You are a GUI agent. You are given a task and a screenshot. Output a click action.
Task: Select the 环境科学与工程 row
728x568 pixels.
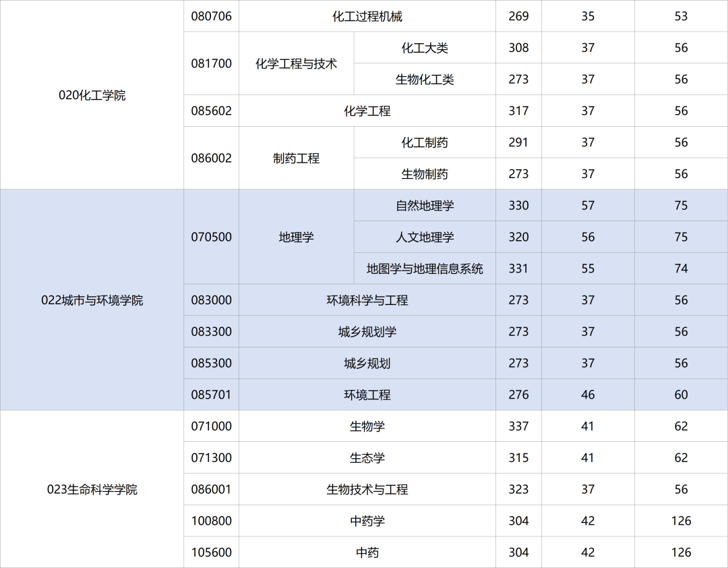coord(366,300)
